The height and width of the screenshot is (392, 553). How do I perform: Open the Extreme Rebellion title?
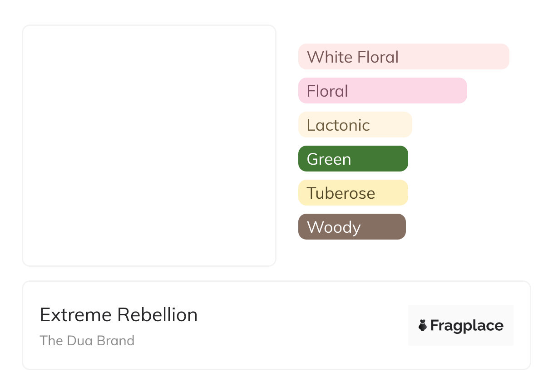(118, 315)
